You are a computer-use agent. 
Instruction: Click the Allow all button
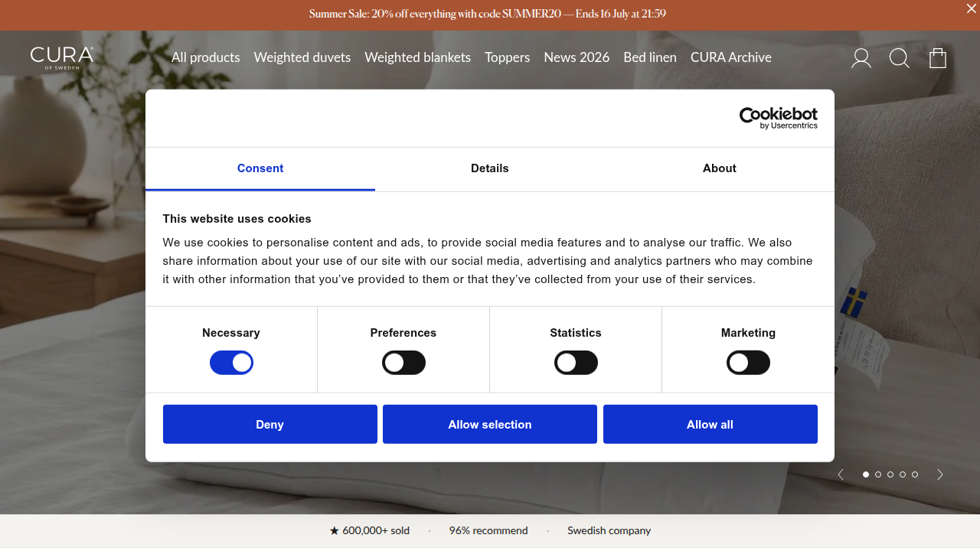(x=710, y=424)
